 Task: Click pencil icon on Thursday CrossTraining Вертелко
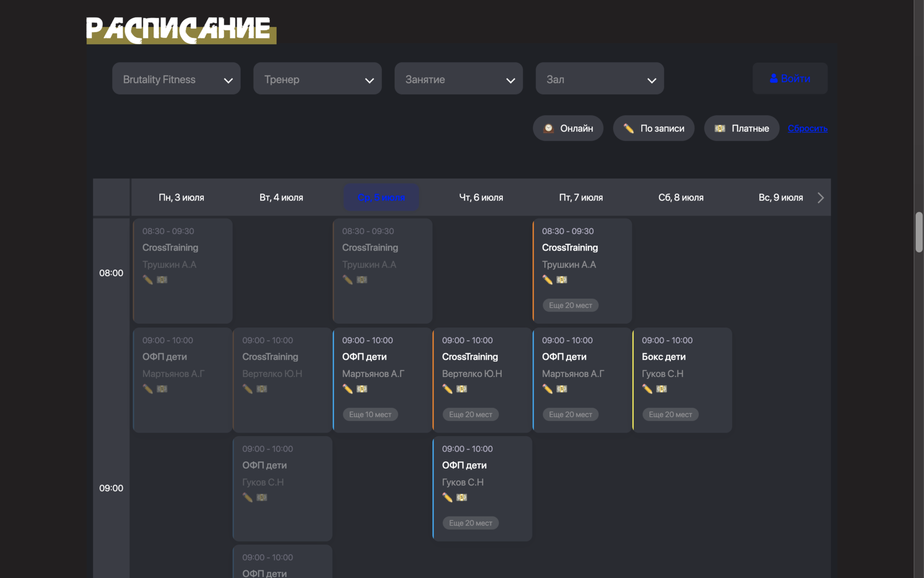448,389
